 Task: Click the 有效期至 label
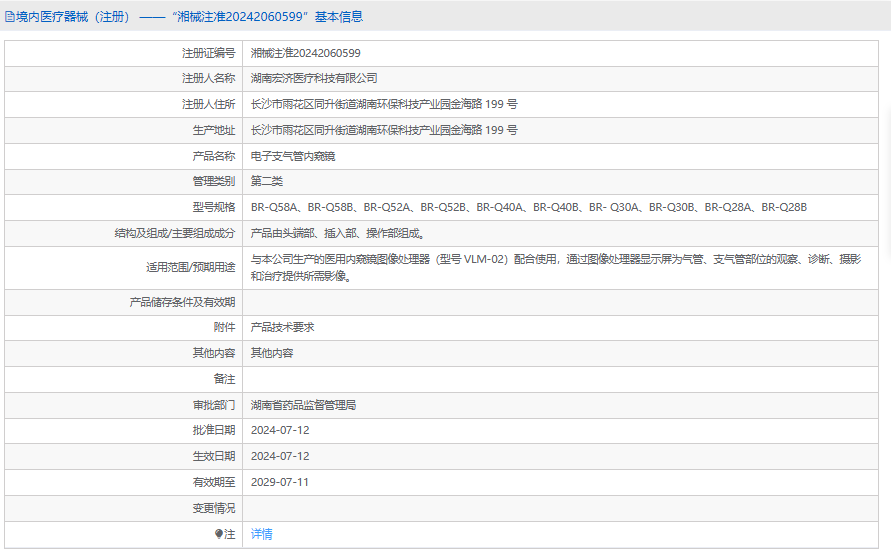[214, 482]
